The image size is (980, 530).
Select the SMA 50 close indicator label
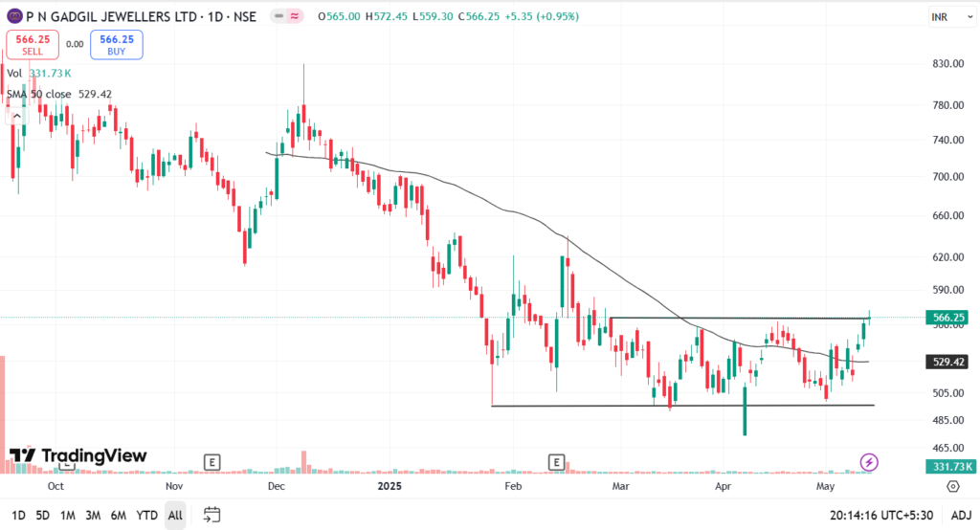(x=59, y=95)
